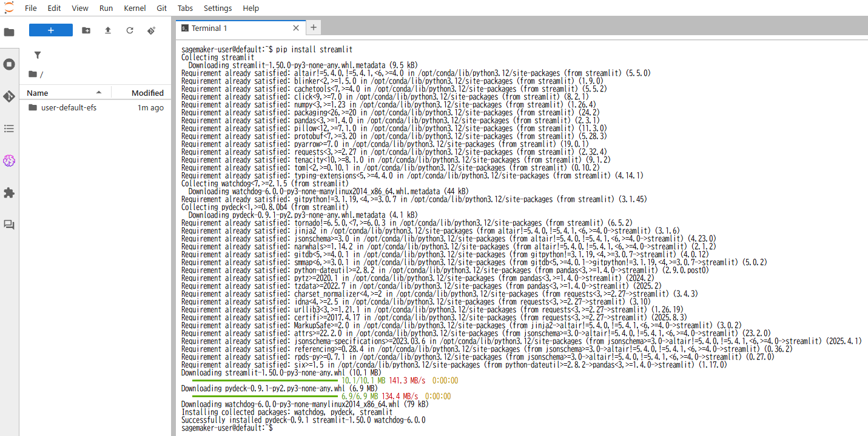Open the chat panel in sidebar

tap(9, 225)
